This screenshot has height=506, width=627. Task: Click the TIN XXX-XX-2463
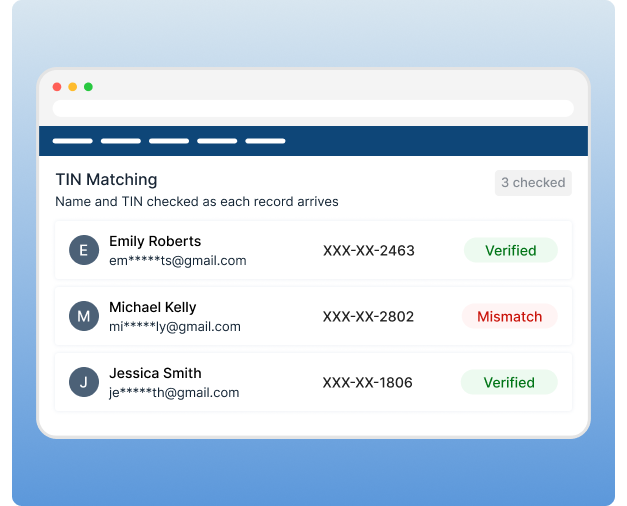369,251
